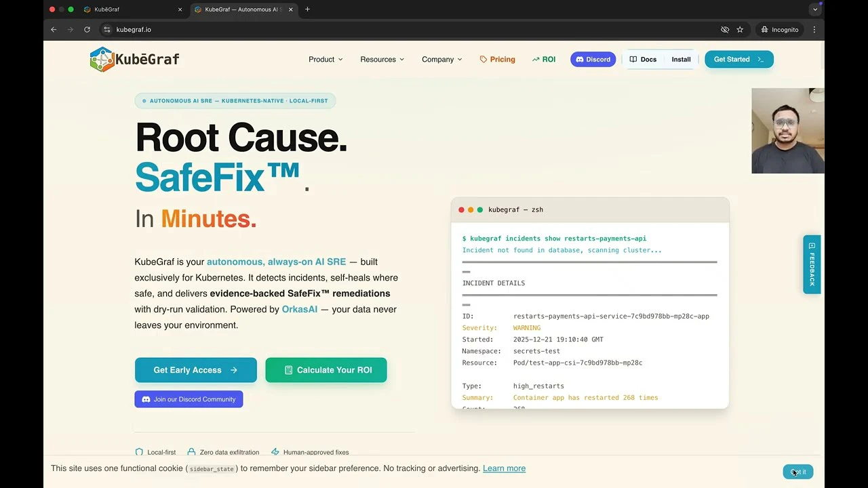Click the OrkasAI link in the description
The image size is (868, 488).
click(x=300, y=309)
